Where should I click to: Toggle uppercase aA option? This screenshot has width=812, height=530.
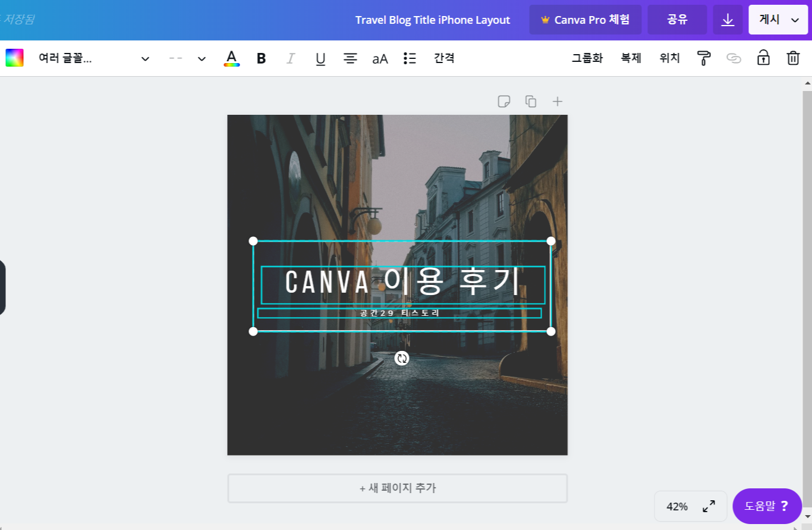(x=380, y=58)
